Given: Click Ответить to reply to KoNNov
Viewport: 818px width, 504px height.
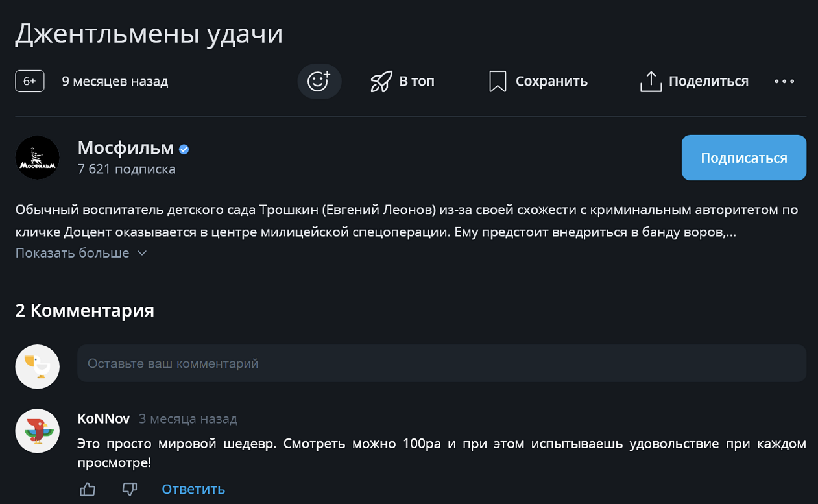Looking at the screenshot, I should 193,489.
